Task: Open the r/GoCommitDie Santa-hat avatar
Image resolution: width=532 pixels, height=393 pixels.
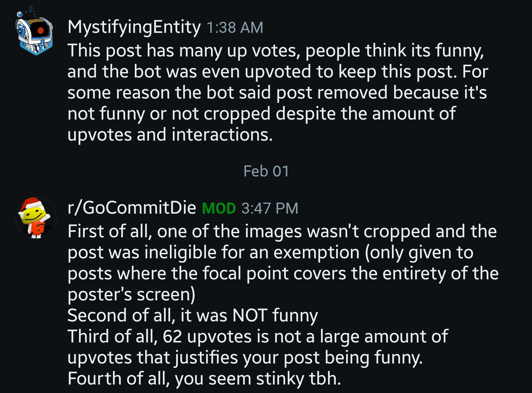Action: (35, 218)
